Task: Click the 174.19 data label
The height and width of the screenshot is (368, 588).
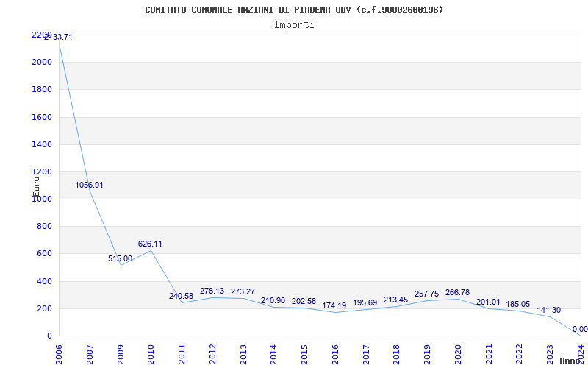Action: point(334,305)
